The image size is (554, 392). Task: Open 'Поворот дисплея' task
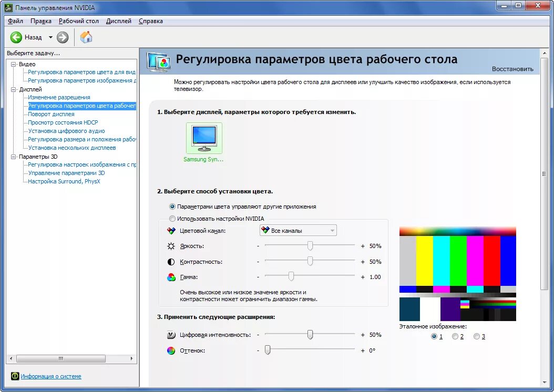coord(51,114)
